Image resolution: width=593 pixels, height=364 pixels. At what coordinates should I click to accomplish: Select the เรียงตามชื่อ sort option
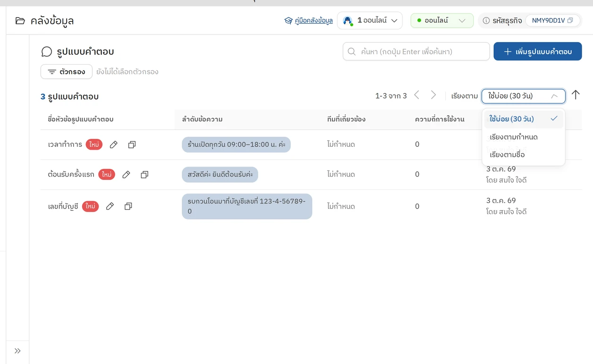tap(524, 154)
